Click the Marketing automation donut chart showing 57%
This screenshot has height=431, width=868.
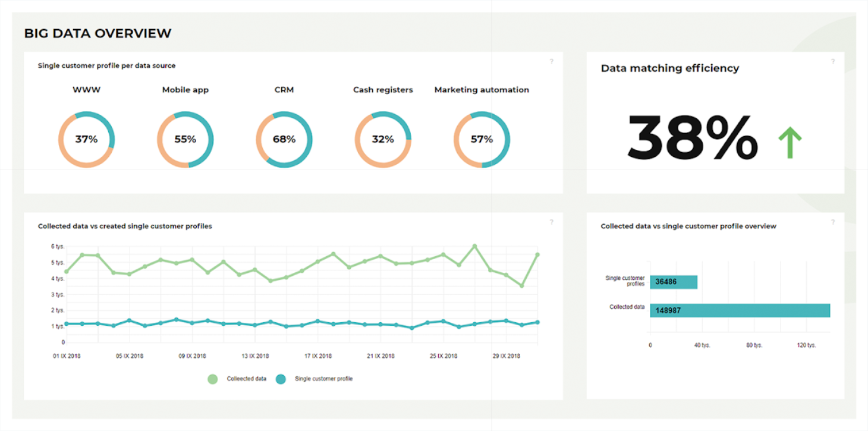click(482, 140)
